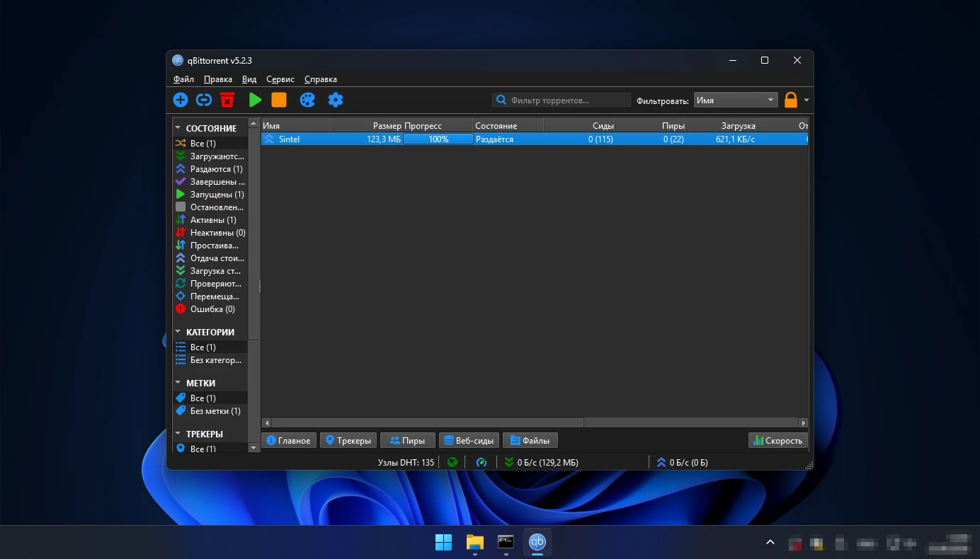The width and height of the screenshot is (980, 559).
Task: Select the Все (1) status filter
Action: tap(210, 144)
